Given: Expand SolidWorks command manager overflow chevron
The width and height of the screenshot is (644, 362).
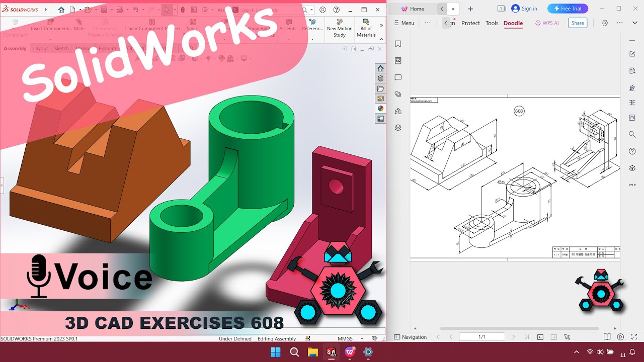Looking at the screenshot, I should point(381,25).
